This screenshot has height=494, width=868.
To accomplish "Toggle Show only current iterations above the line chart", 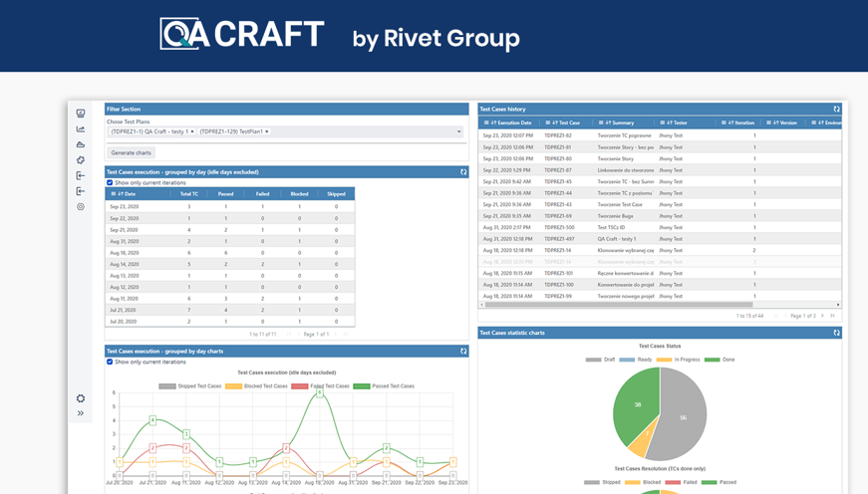I will click(x=110, y=363).
